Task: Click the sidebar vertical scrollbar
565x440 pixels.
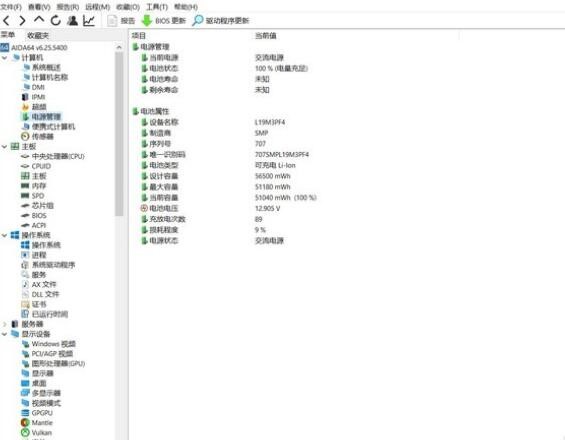Action: coord(119,134)
